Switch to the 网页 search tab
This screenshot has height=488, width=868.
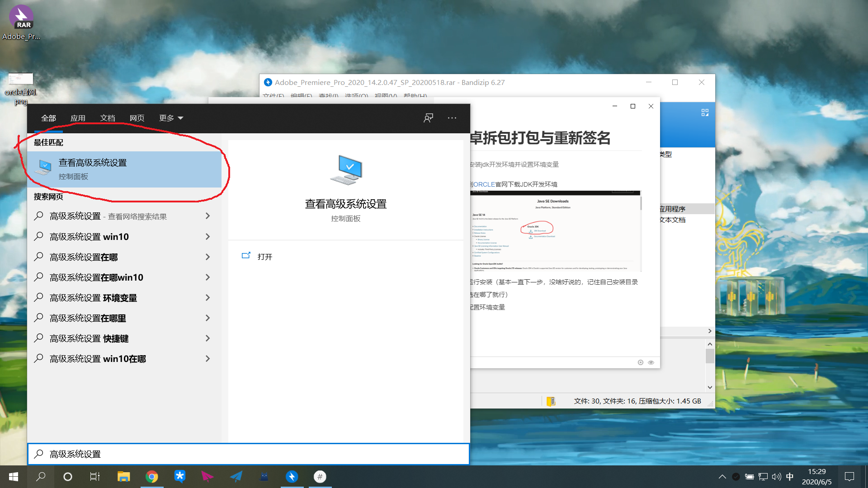(x=137, y=118)
